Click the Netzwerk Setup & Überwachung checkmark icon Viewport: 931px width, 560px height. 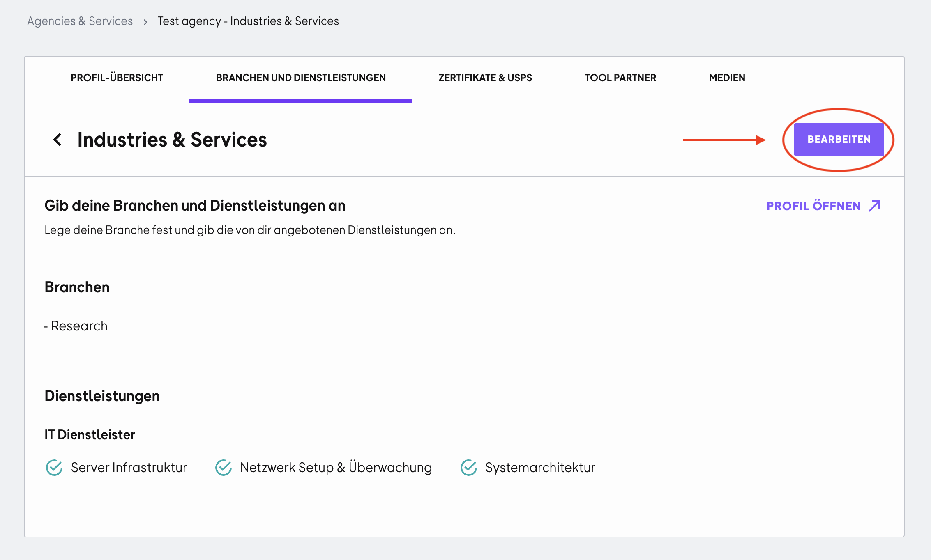[x=224, y=468]
